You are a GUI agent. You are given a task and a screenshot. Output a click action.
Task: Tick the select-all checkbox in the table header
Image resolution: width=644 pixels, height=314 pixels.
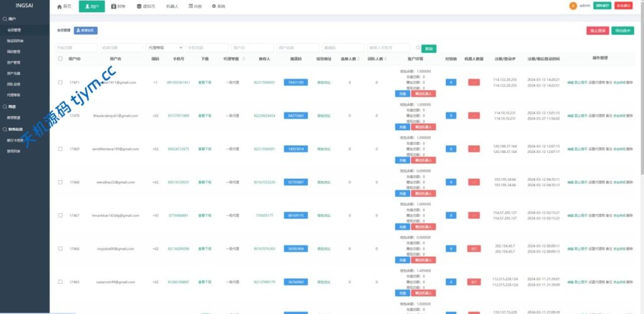click(60, 59)
